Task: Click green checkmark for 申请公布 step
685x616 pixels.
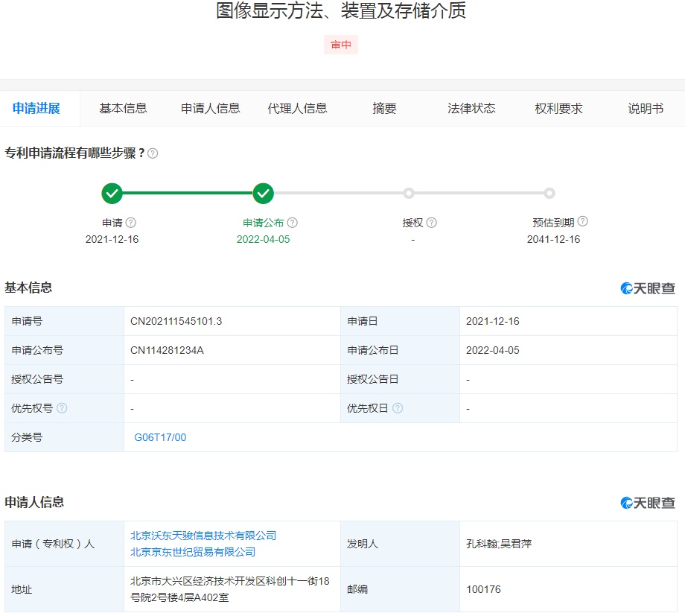Action: [263, 193]
